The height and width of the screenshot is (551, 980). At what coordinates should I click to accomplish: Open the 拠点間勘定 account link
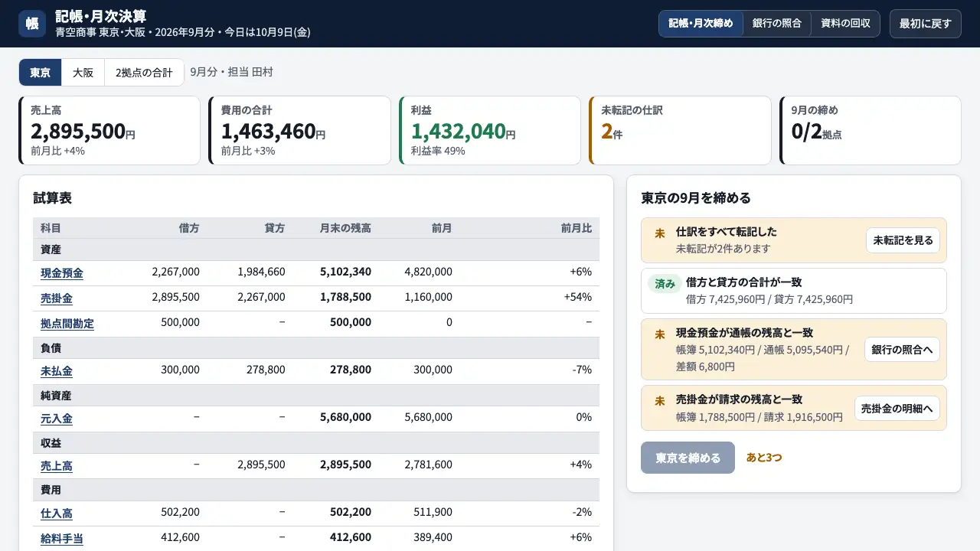[67, 324]
